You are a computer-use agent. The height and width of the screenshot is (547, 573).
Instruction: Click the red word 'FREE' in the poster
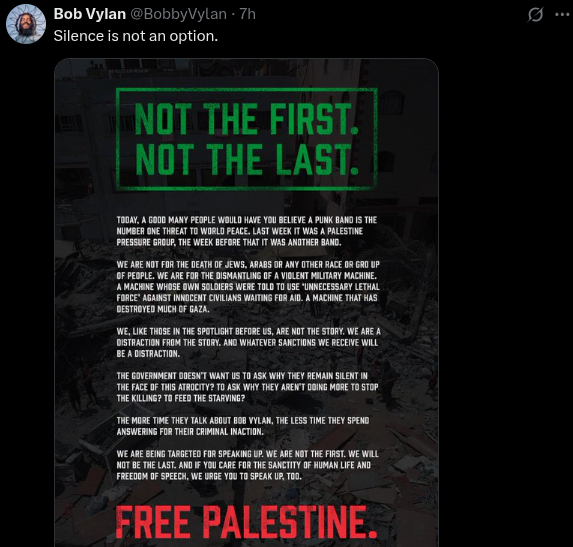click(153, 521)
